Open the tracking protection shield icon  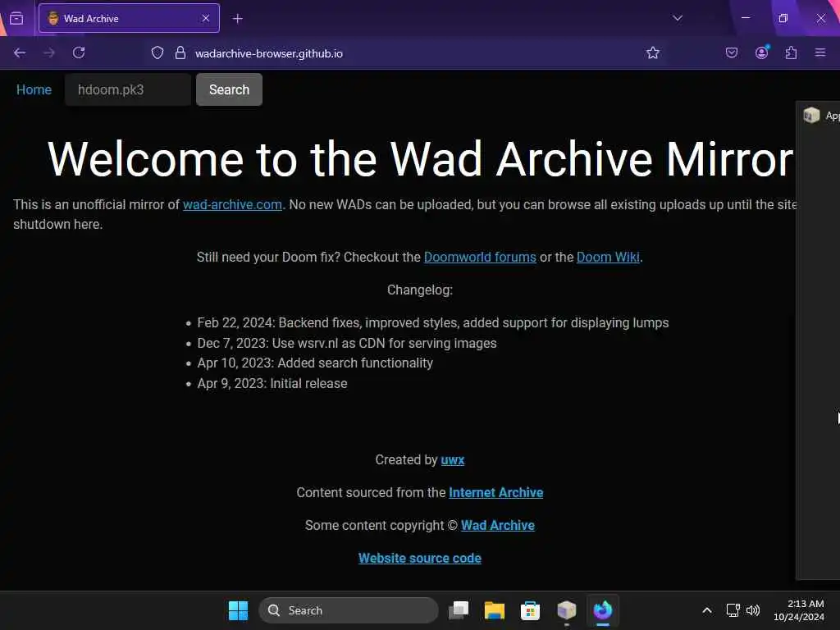click(157, 52)
